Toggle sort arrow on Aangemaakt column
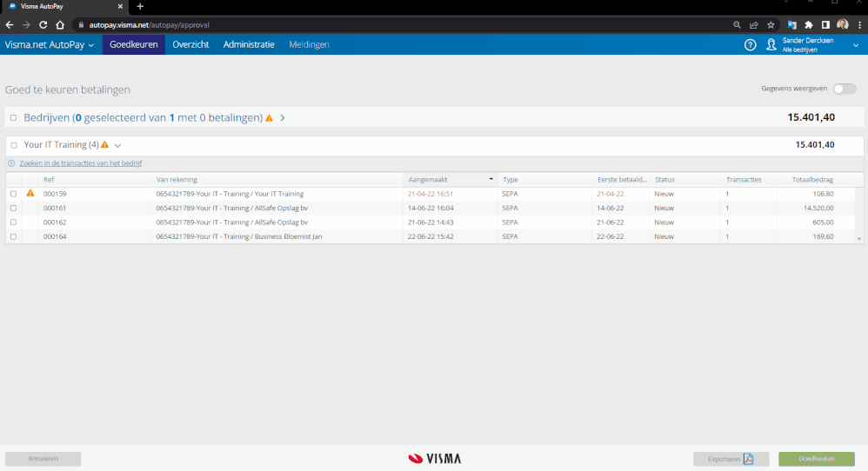The height and width of the screenshot is (471, 868). click(491, 179)
